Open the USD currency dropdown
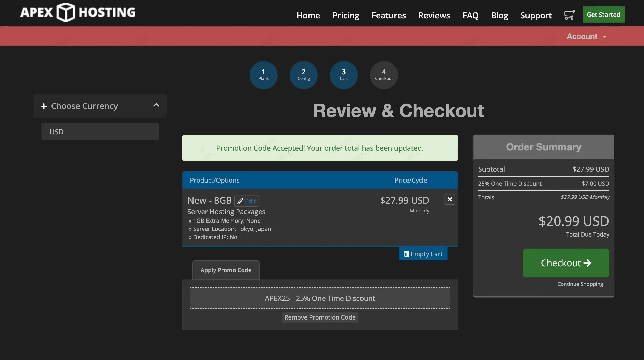Viewport: 644px width, 360px height. coord(100,132)
